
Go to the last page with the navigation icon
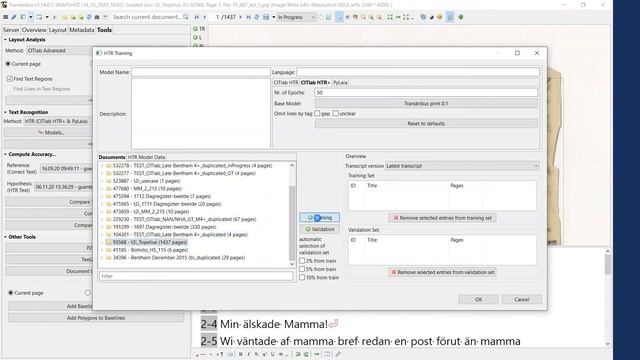248,17
